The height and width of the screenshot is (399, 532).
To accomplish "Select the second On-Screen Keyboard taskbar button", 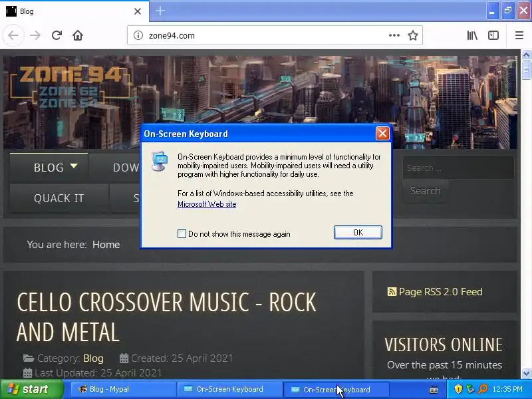I will [336, 389].
